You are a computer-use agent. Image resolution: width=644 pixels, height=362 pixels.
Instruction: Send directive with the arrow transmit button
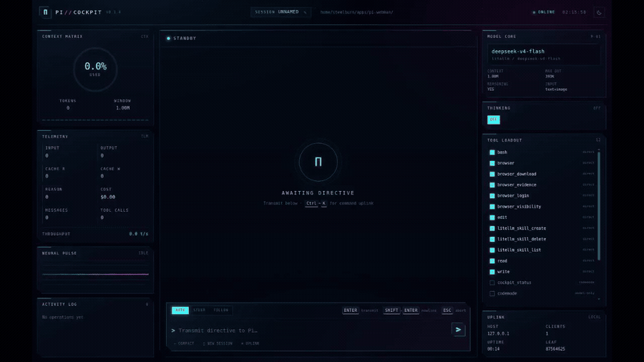pos(459,330)
